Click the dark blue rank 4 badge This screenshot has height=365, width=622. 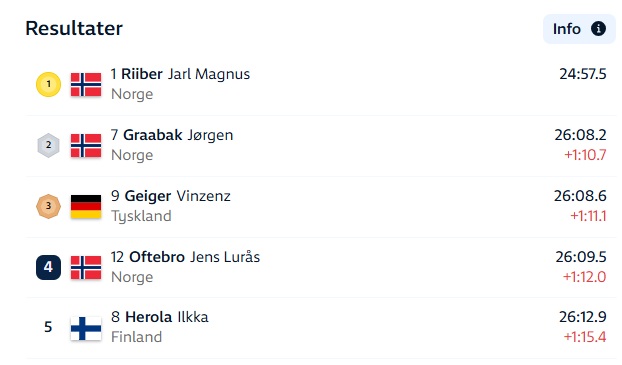point(48,267)
